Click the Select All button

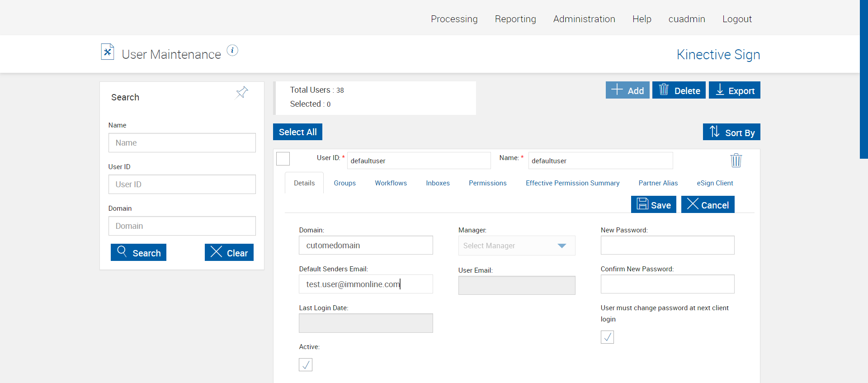297,132
